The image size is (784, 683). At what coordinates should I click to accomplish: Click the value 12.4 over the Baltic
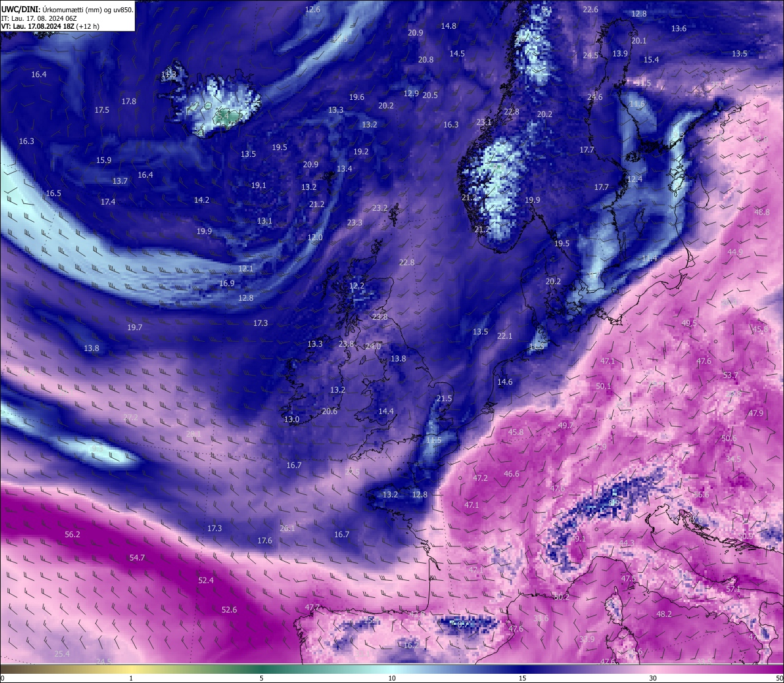point(635,179)
